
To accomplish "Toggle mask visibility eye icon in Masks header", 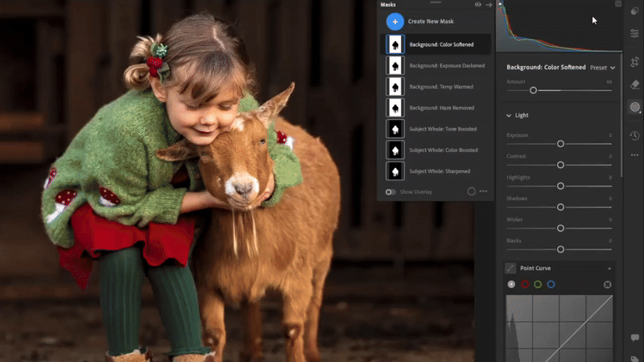I will (478, 4).
